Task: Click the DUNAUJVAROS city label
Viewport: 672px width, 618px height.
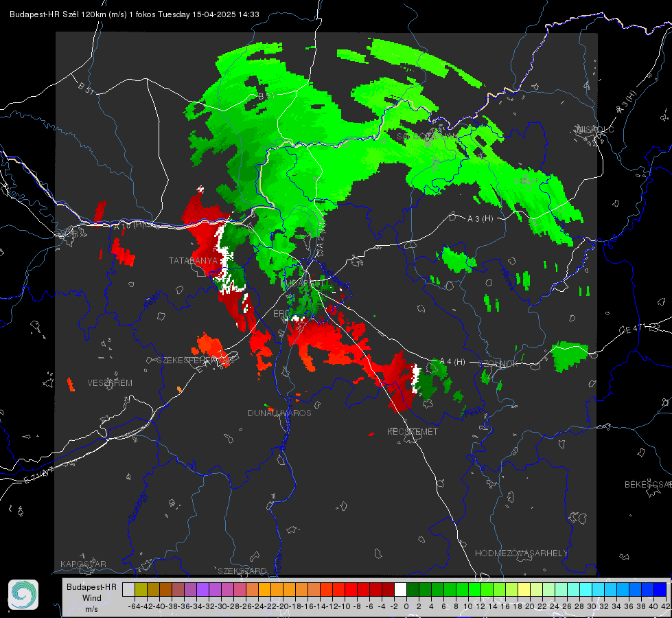Action: click(279, 413)
